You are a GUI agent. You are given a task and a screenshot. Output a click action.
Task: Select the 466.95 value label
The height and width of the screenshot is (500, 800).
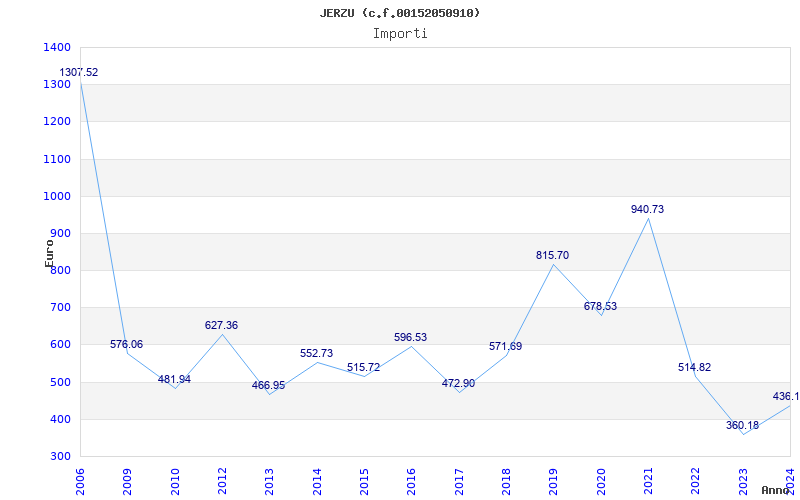coord(268,385)
